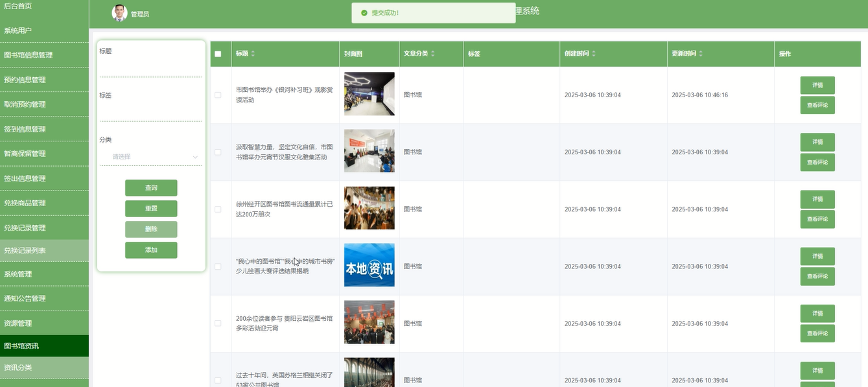The height and width of the screenshot is (387, 868).
Task: Open cover image of 元宵节汉服 article
Action: tap(369, 151)
